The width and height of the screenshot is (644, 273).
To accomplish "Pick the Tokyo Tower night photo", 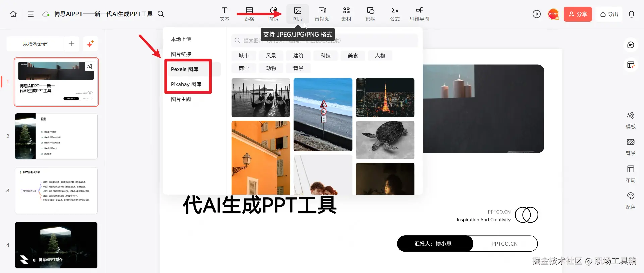I will click(385, 97).
